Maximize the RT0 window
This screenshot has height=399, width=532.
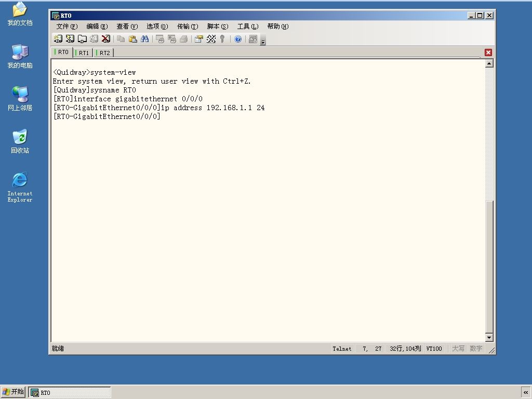click(480, 16)
